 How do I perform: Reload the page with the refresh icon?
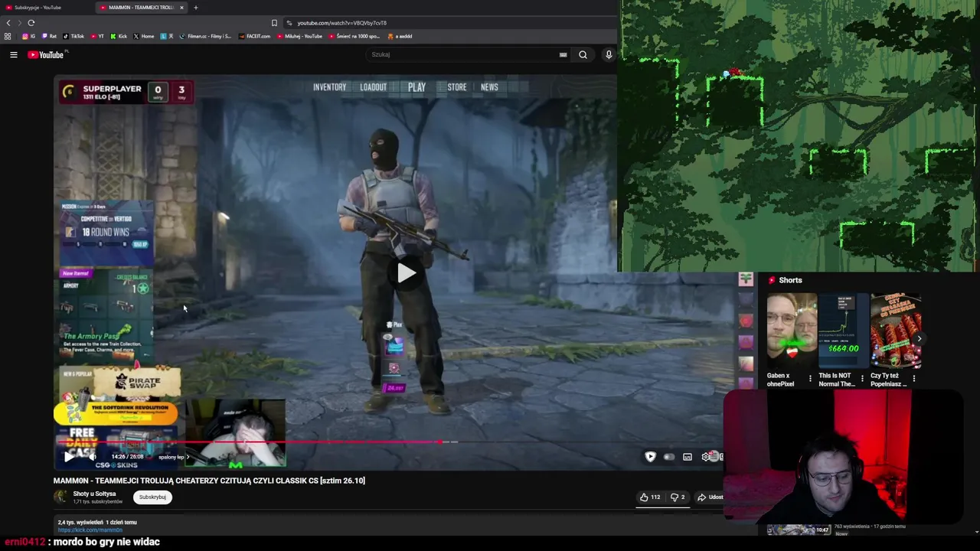(31, 23)
